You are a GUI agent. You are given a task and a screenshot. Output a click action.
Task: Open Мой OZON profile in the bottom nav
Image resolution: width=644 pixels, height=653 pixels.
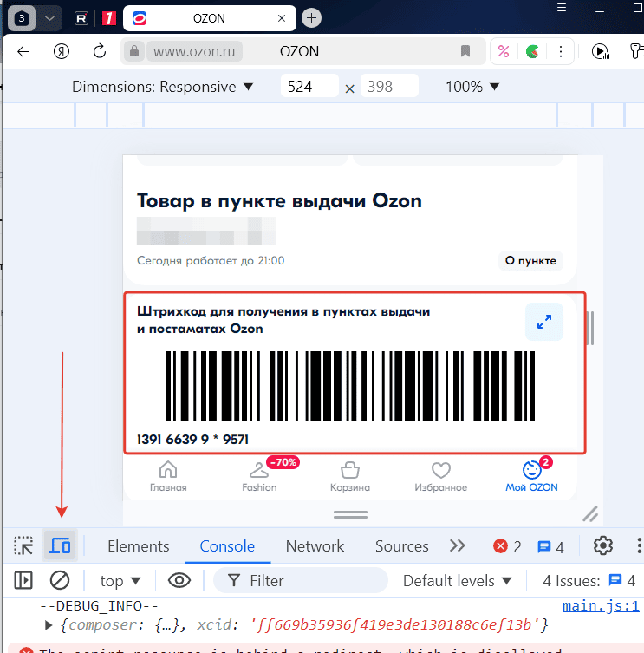[x=531, y=476]
